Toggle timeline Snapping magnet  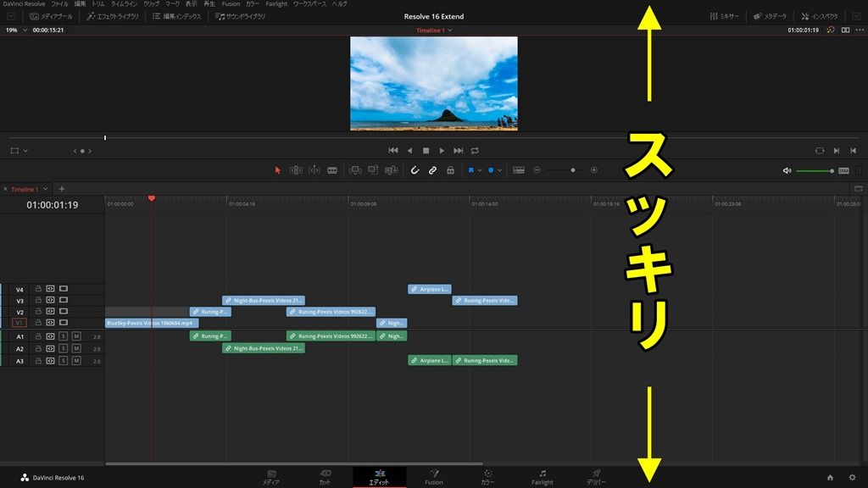[415, 170]
